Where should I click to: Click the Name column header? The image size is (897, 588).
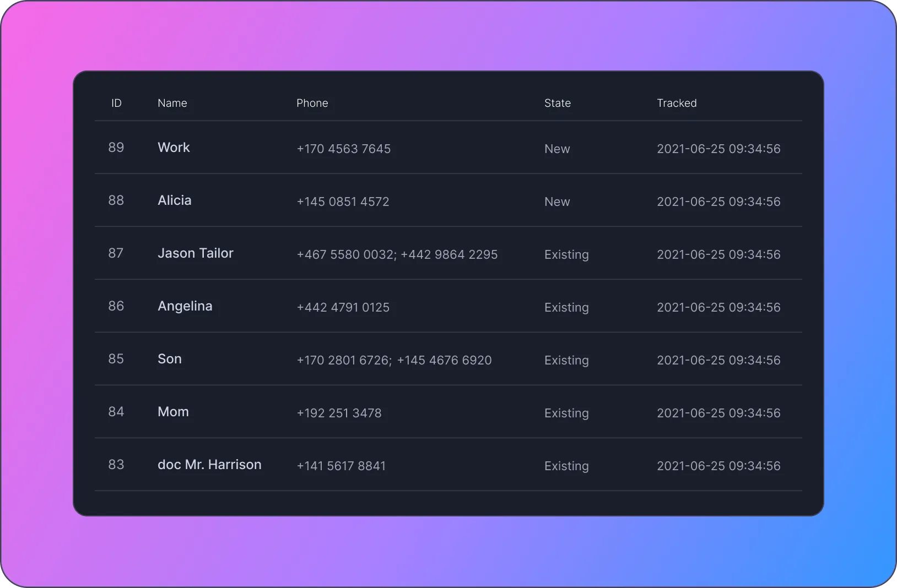tap(172, 103)
